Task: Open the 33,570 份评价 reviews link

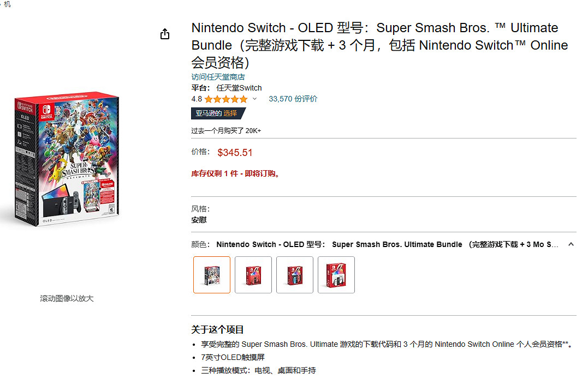Action: tap(293, 99)
